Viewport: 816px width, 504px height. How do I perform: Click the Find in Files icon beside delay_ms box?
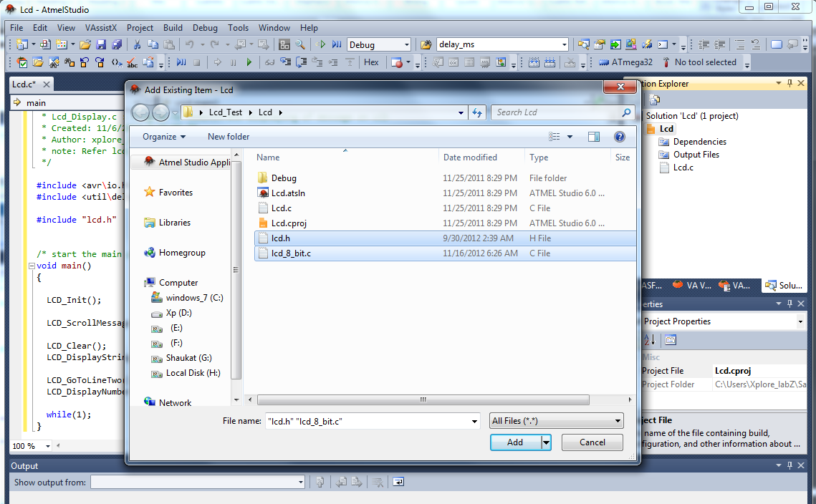pos(426,44)
